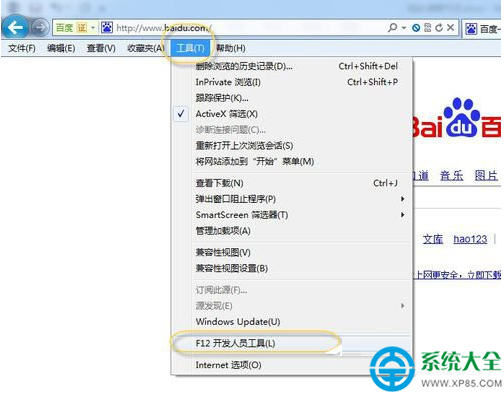Open the 音乐 link on Baidu

[x=452, y=175]
